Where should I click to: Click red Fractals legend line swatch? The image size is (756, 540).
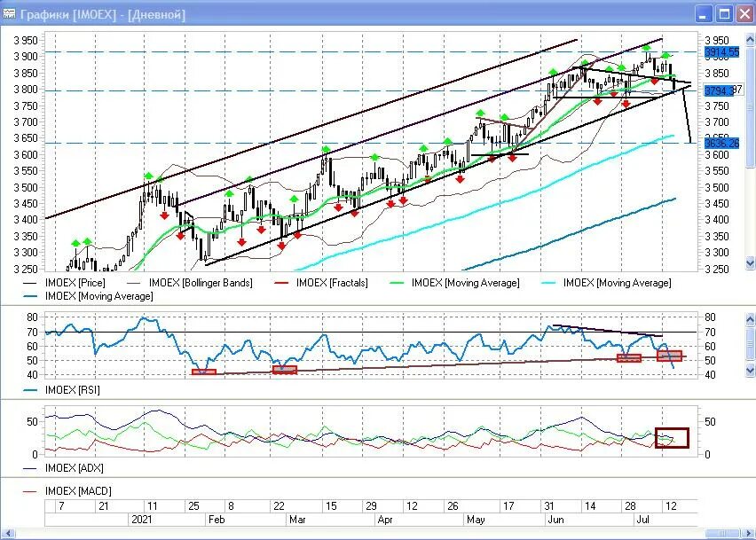[281, 283]
